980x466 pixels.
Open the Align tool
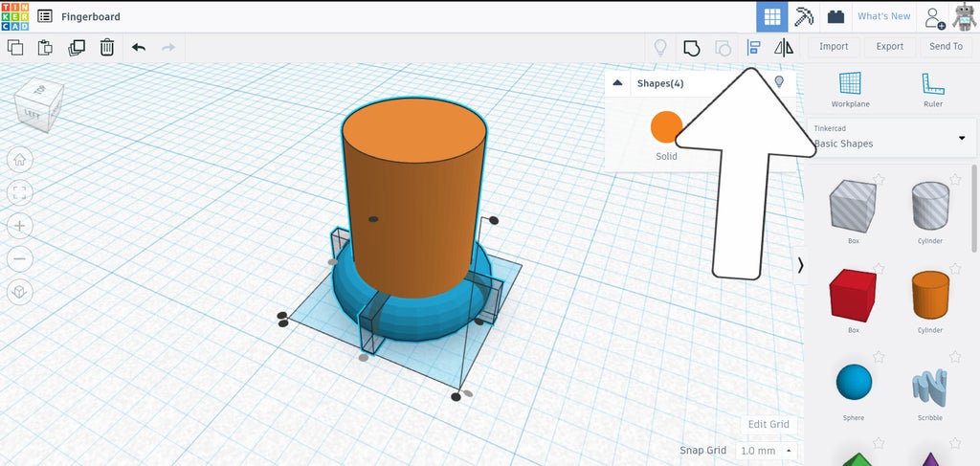point(754,48)
